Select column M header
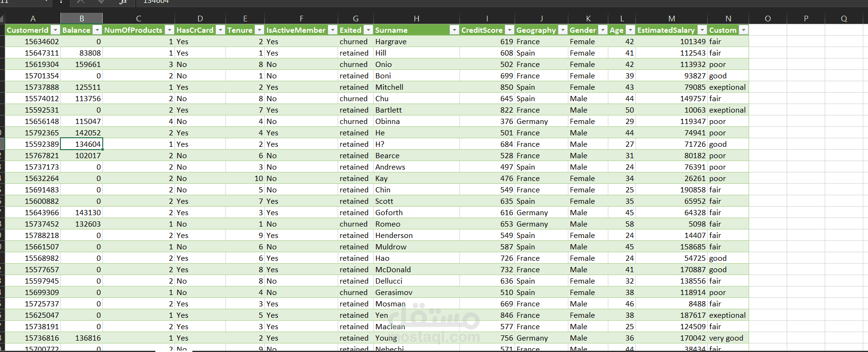The height and width of the screenshot is (352, 868). coord(672,19)
